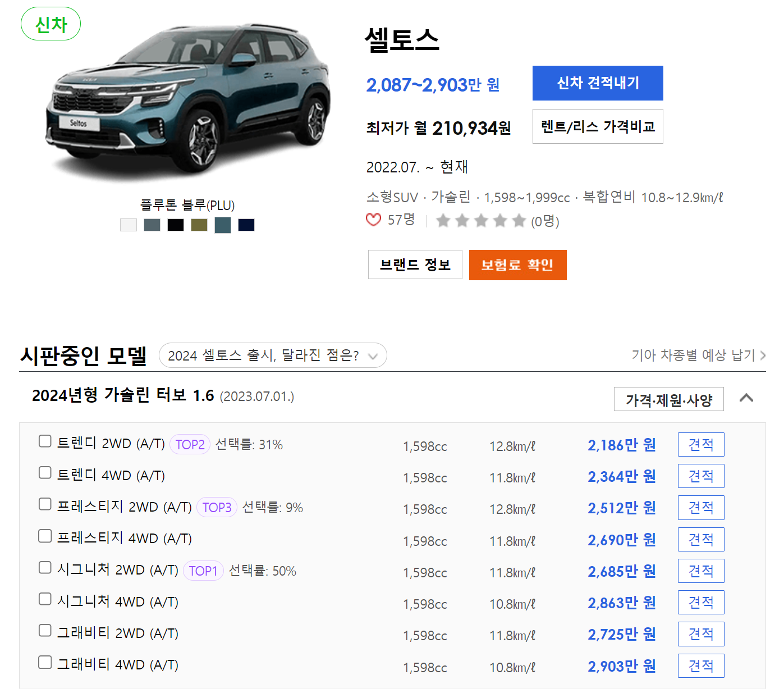Click 보험료 확인 button

(518, 265)
